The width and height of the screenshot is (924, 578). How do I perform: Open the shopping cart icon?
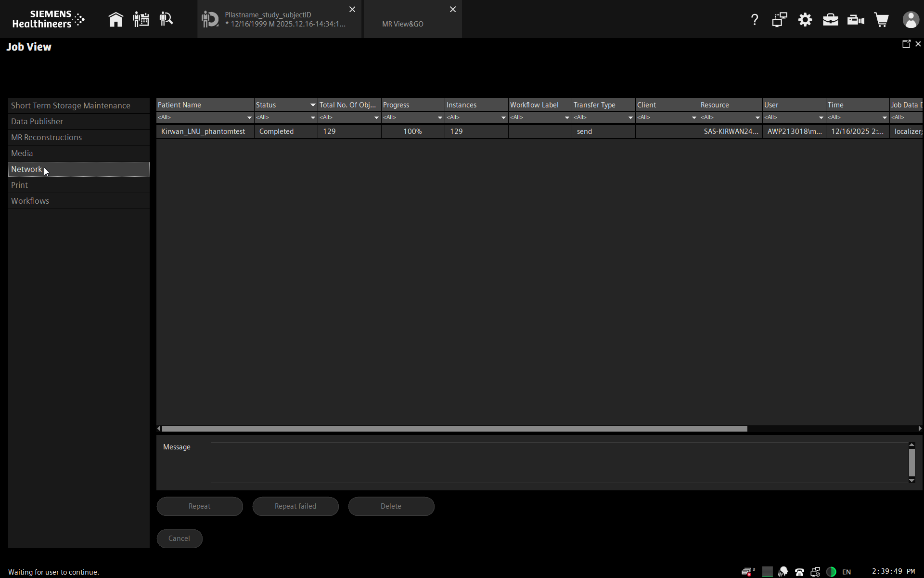[x=882, y=20]
